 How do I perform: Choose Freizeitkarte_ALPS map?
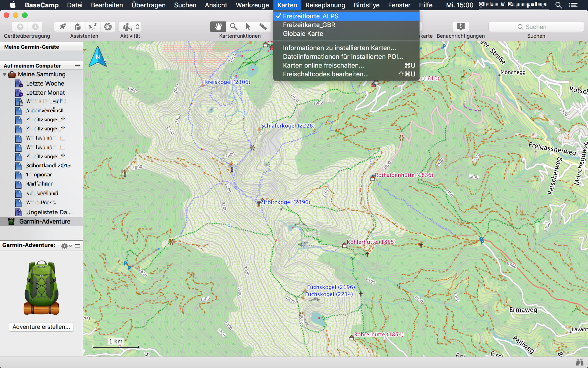346,16
